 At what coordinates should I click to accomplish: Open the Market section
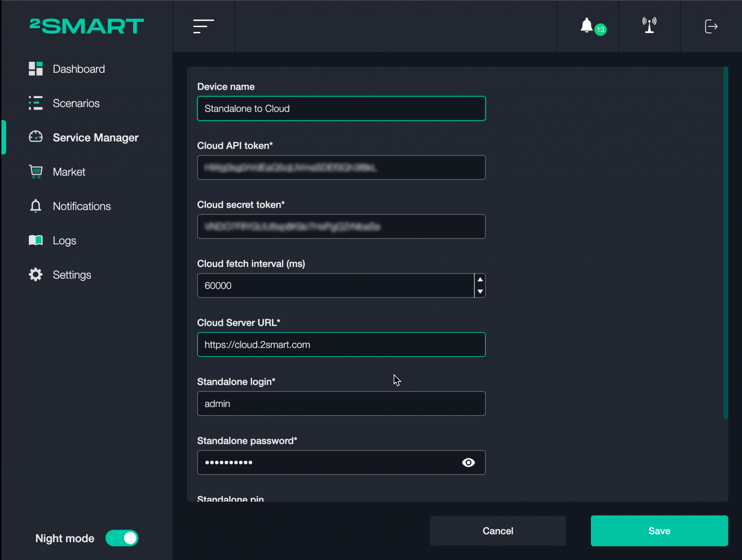coord(69,172)
